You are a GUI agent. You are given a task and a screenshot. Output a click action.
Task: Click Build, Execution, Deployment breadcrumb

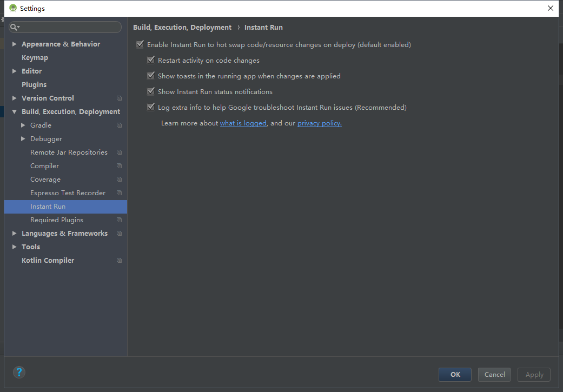[182, 28]
